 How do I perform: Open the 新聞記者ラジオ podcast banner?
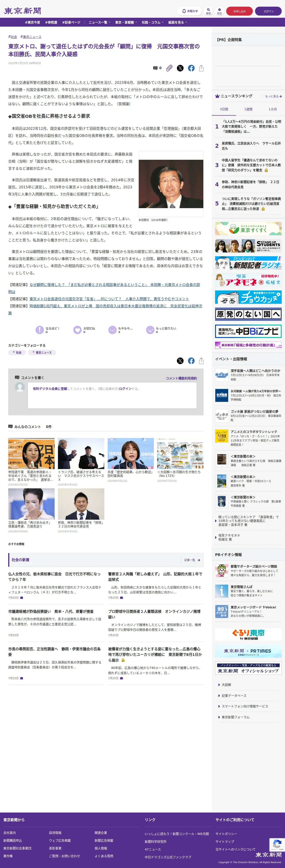(248, 263)
